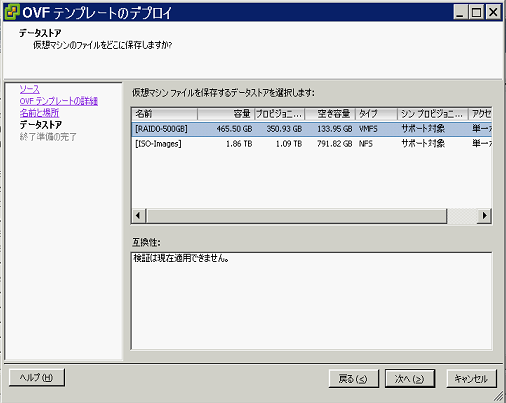Image resolution: width=506 pixels, height=403 pixels.
Task: Close the OVF deploy window
Action: tap(493, 13)
